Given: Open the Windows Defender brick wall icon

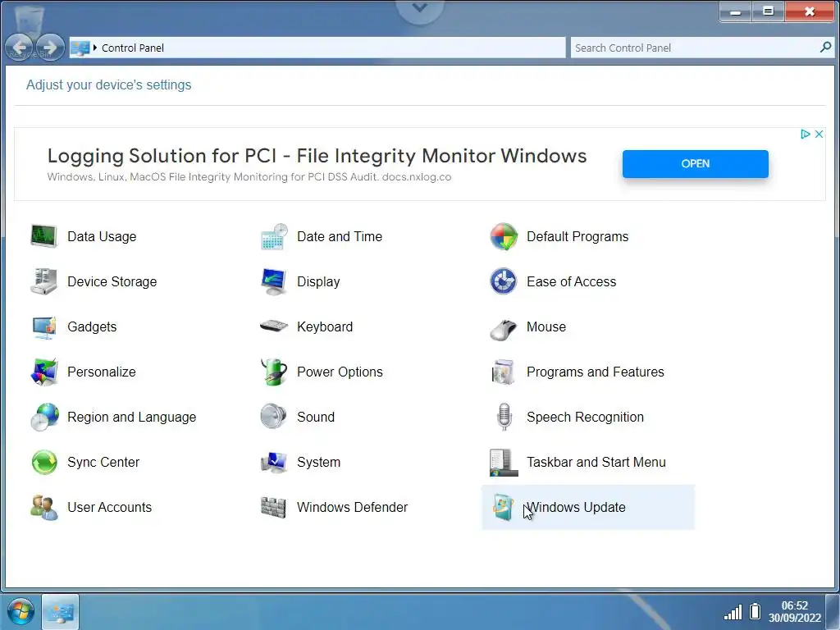Looking at the screenshot, I should click(274, 507).
